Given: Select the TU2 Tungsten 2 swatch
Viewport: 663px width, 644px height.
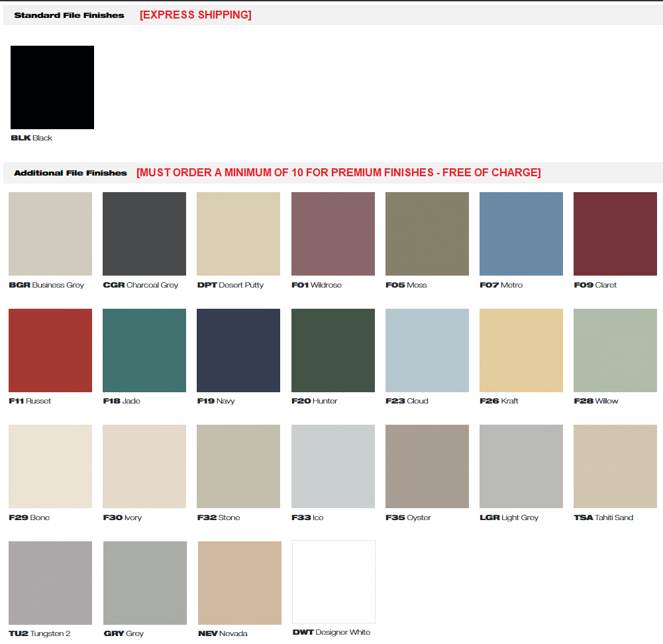Looking at the screenshot, I should click(50, 583).
